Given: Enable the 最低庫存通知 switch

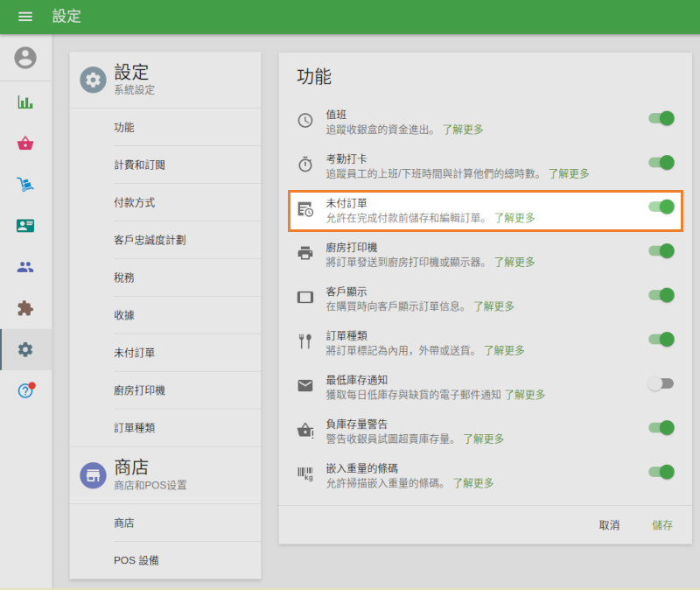Looking at the screenshot, I should coord(661,384).
